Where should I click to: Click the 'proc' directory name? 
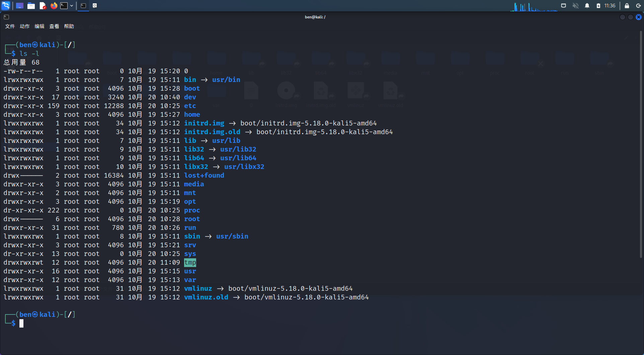pos(192,210)
